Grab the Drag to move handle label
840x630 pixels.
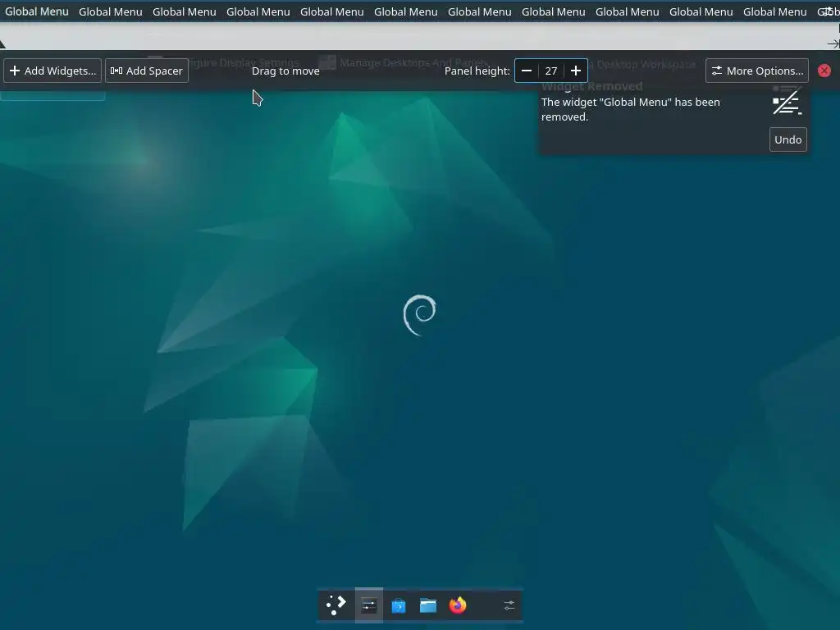[x=285, y=71]
